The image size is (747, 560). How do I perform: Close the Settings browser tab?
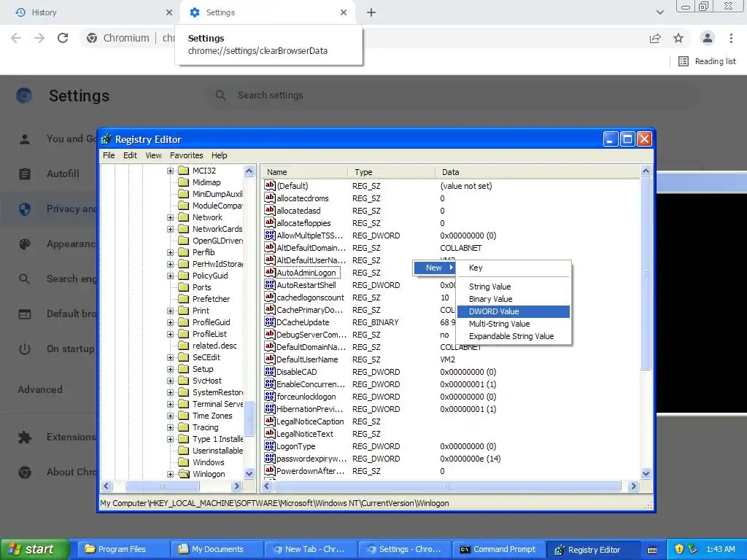(x=344, y=12)
